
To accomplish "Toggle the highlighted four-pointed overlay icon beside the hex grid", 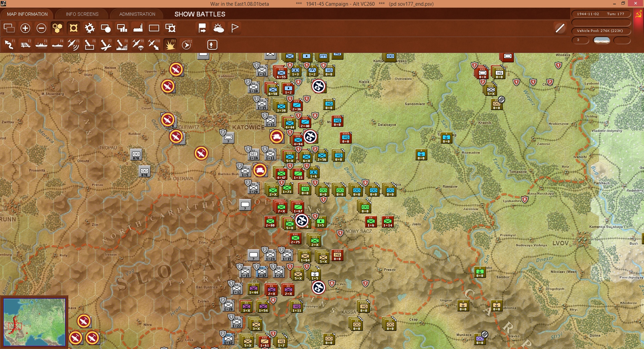I will [73, 28].
